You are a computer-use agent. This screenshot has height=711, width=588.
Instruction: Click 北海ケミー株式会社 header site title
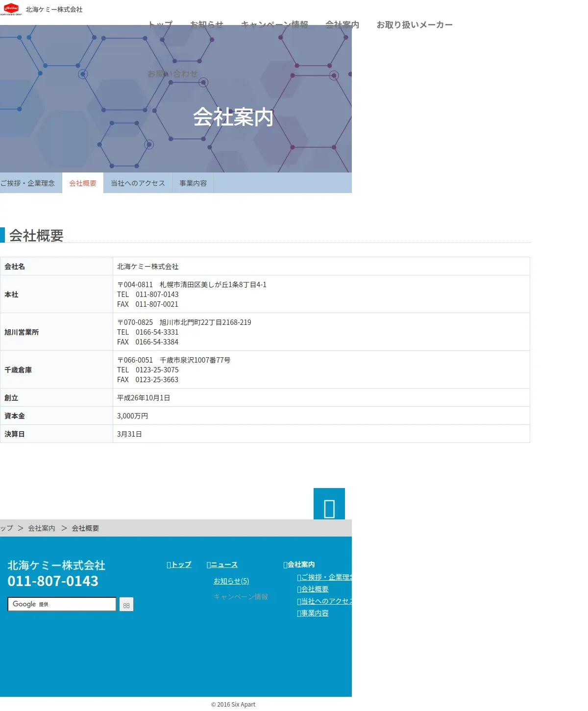pos(54,9)
